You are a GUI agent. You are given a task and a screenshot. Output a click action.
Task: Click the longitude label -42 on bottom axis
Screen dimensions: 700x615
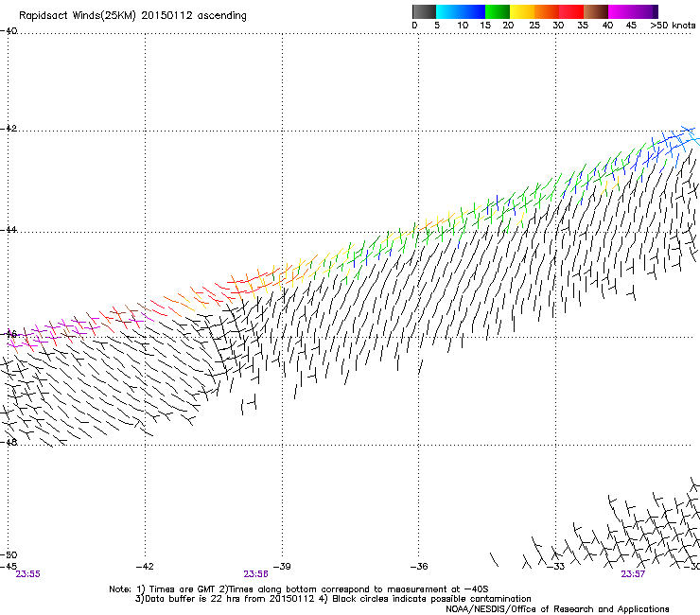[x=145, y=566]
